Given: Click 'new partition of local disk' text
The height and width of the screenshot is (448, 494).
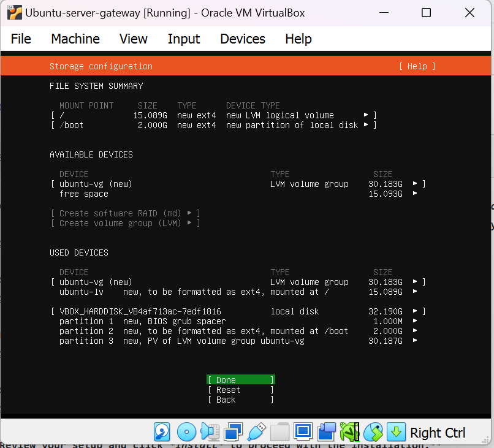Looking at the screenshot, I should 292,125.
